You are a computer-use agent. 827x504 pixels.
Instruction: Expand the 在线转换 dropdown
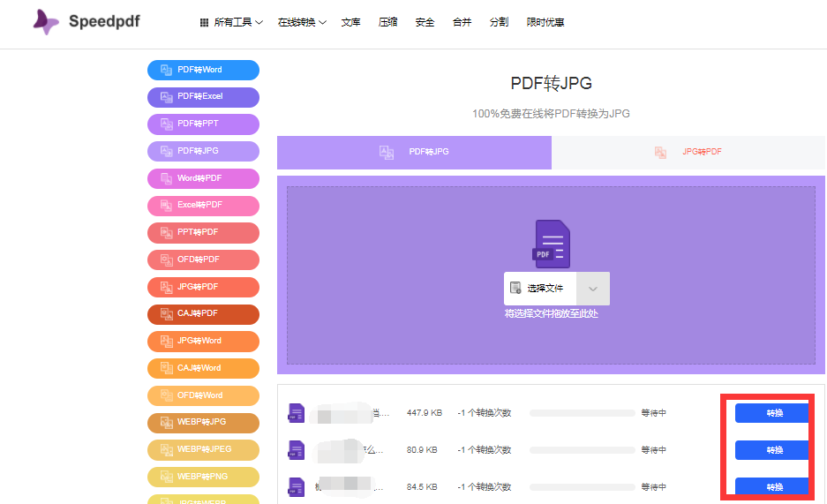click(302, 22)
